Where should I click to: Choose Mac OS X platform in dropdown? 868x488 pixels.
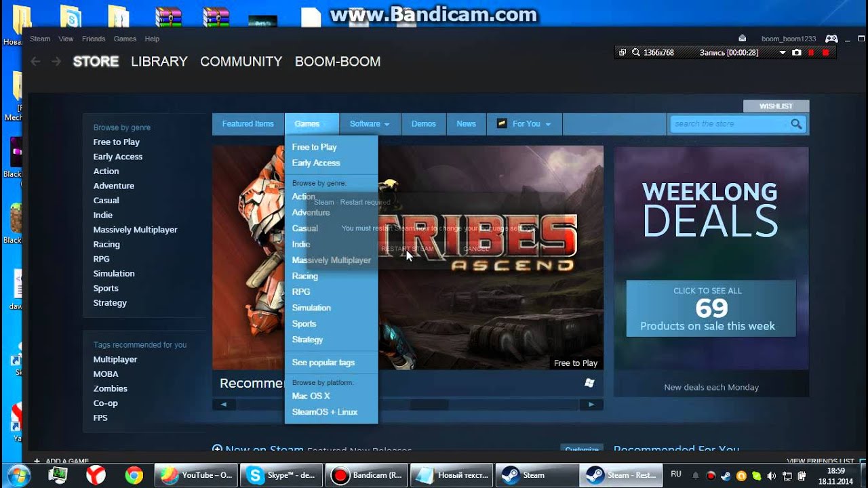[311, 396]
